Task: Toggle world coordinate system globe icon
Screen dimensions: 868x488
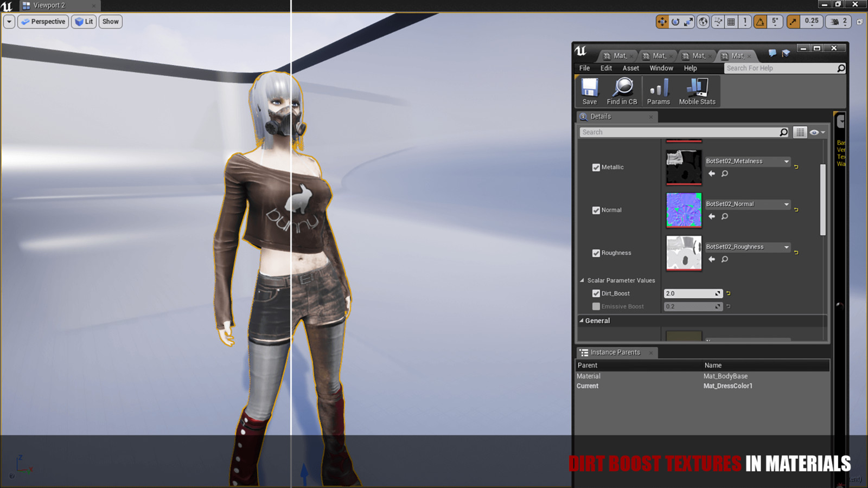Action: pos(703,22)
